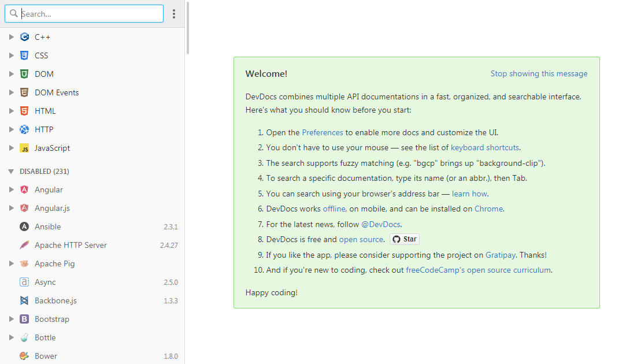Expand the HTTP documentation arrow
Viewport: 641px width, 364px height.
(12, 129)
